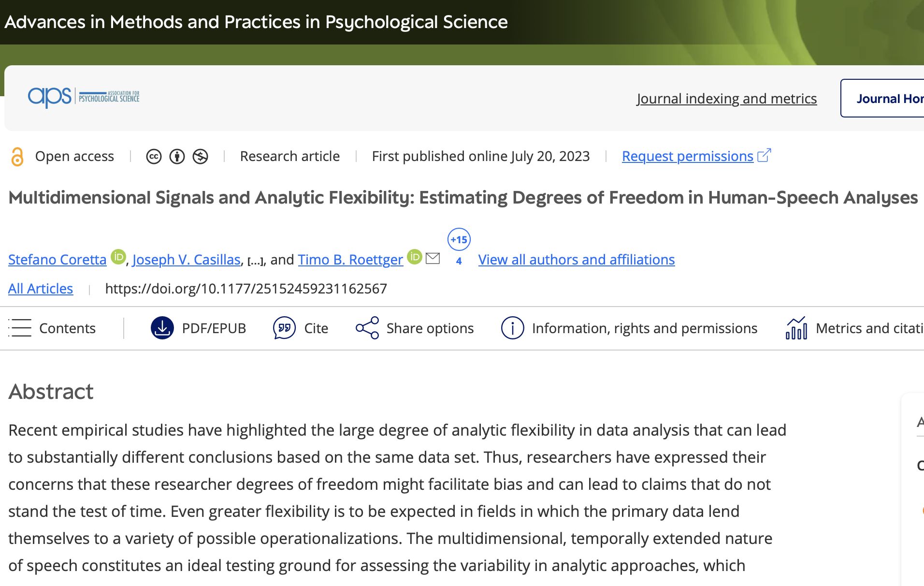Download via the PDF/EPUB icon
The width and height of the screenshot is (924, 586).
click(162, 328)
